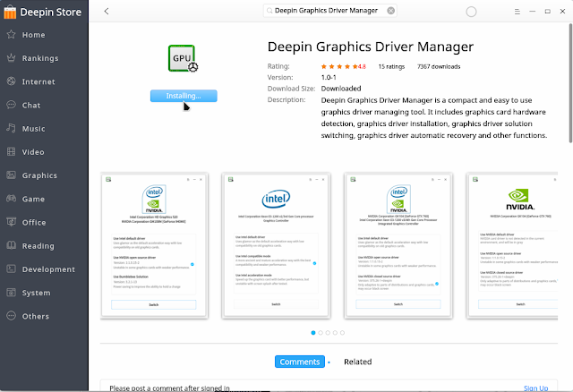Select the System category label
The image size is (573, 392).
click(x=36, y=293)
